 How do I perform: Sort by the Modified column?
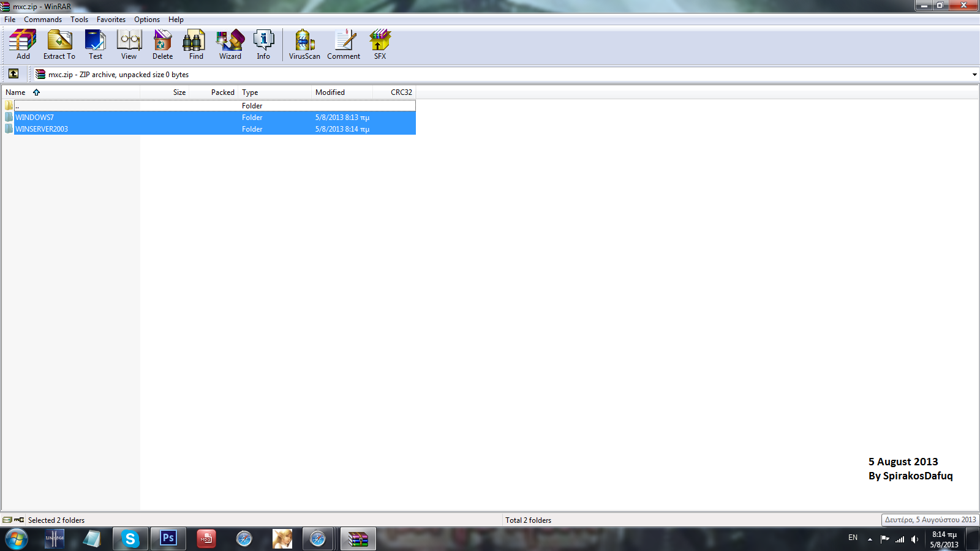tap(342, 92)
